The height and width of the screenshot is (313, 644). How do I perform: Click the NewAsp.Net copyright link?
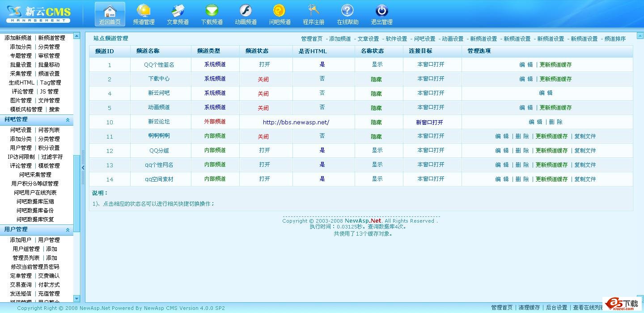tap(363, 221)
